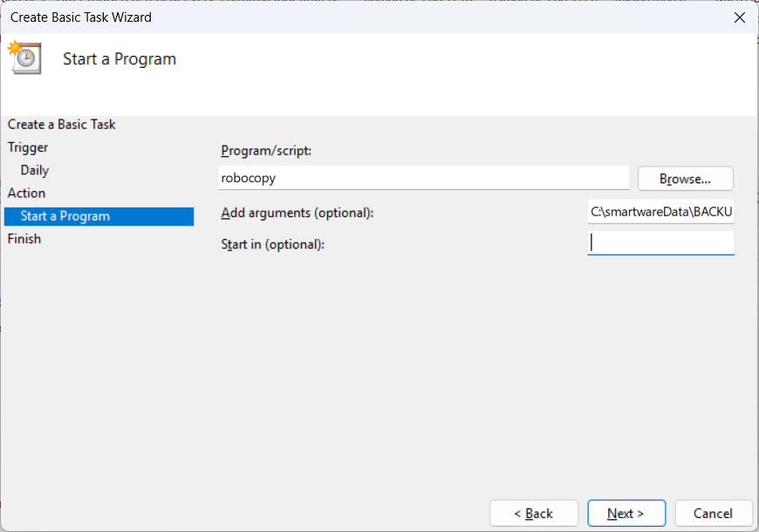The image size is (759, 532).
Task: Jump to the Finish step in sidebar
Action: coord(24,239)
